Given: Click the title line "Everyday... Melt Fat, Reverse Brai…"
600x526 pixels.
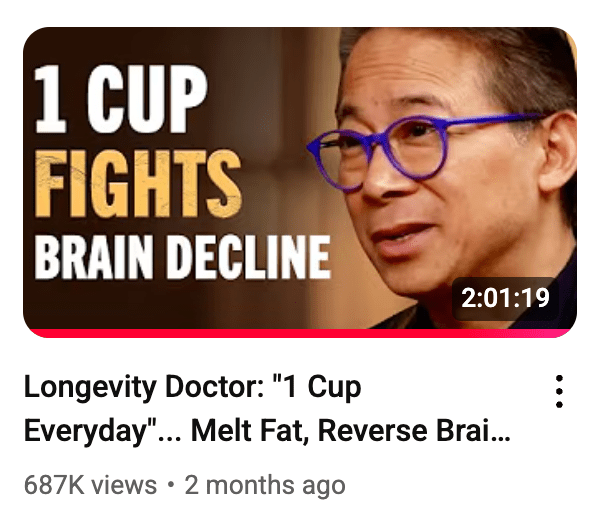Looking at the screenshot, I should click(267, 431).
